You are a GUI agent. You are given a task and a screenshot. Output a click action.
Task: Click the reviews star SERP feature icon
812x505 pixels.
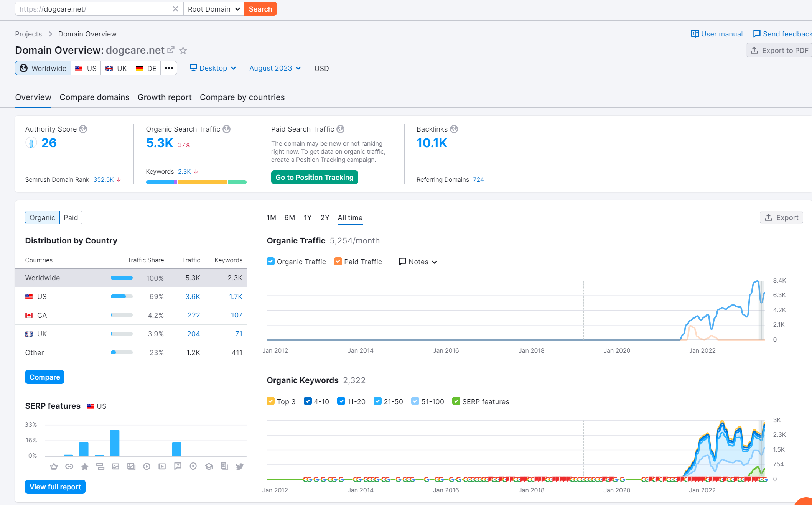85,467
